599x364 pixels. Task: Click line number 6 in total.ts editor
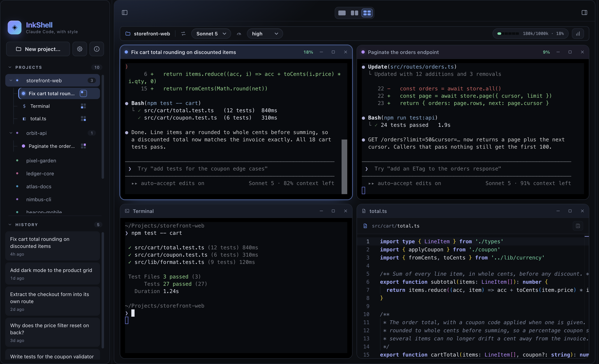[367, 282]
